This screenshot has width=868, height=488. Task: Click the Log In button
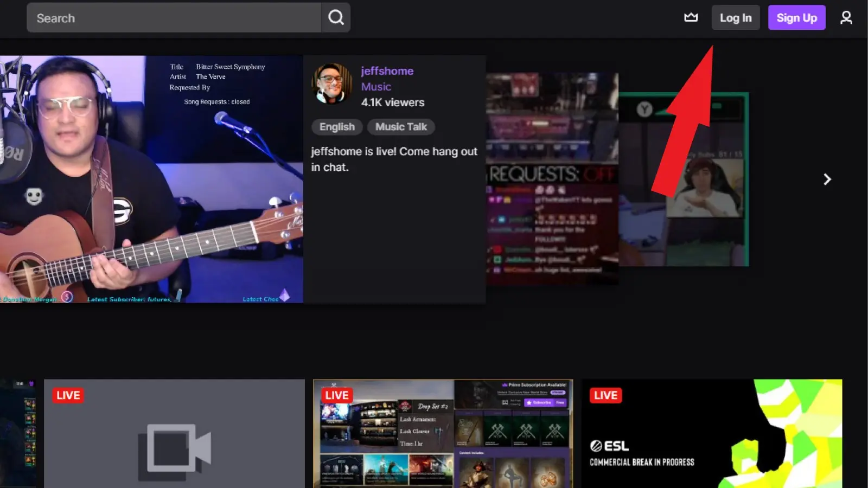736,18
